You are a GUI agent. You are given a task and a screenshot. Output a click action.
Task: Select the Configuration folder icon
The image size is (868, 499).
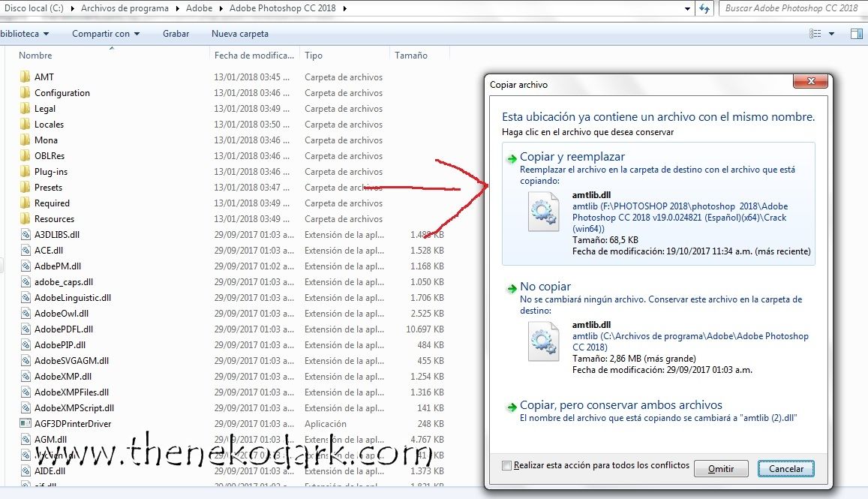pyautogui.click(x=25, y=92)
